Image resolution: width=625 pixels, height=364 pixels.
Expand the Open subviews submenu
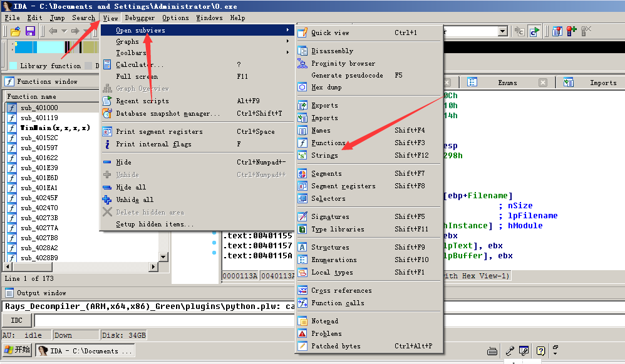197,30
